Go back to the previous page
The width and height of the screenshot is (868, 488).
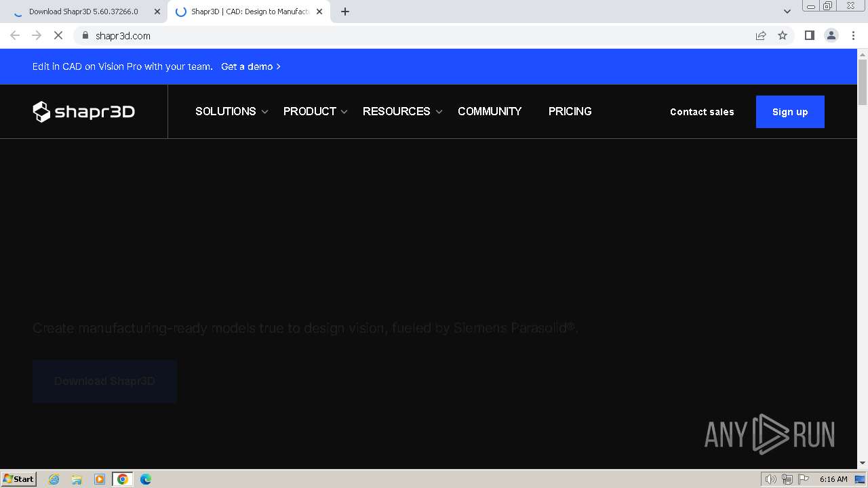(15, 35)
